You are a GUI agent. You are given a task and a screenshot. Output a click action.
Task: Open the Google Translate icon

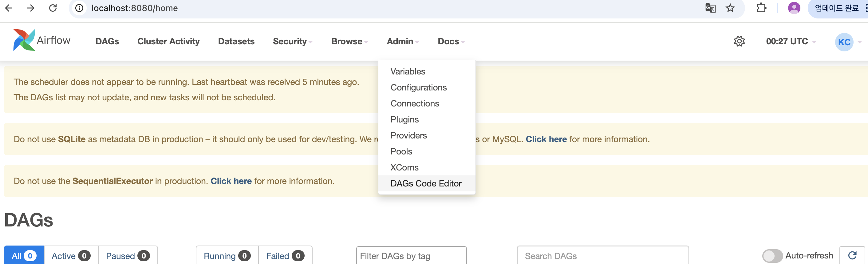click(710, 8)
